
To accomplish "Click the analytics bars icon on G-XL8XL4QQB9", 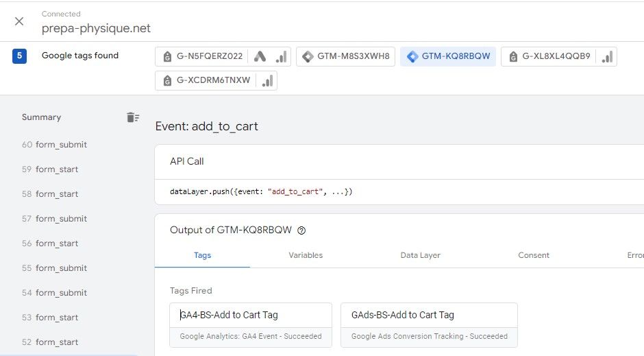I will pyautogui.click(x=607, y=57).
